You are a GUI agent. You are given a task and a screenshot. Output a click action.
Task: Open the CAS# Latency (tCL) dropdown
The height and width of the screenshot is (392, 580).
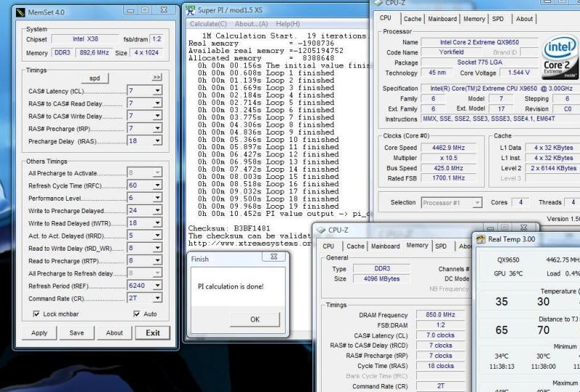[157, 91]
